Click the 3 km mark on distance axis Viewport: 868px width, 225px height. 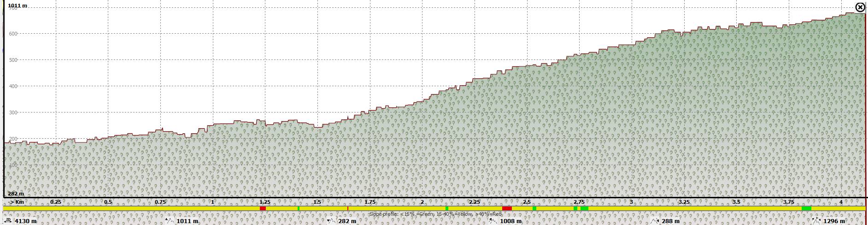[x=631, y=202]
